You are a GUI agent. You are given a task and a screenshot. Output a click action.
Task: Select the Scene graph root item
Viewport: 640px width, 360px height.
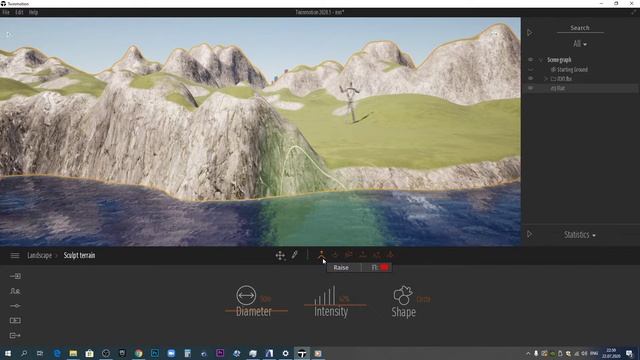point(559,60)
